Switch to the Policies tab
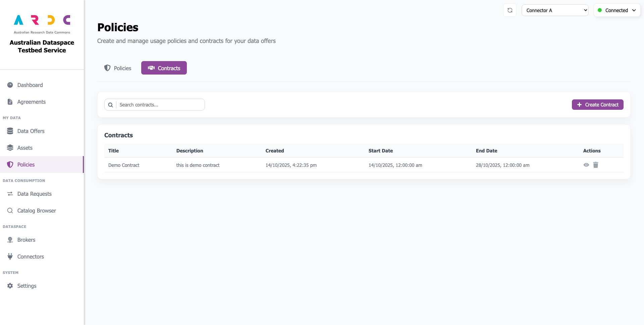The image size is (644, 325). [x=117, y=68]
